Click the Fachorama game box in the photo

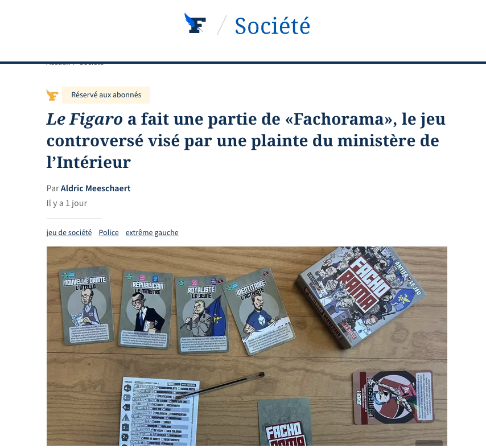[361, 296]
